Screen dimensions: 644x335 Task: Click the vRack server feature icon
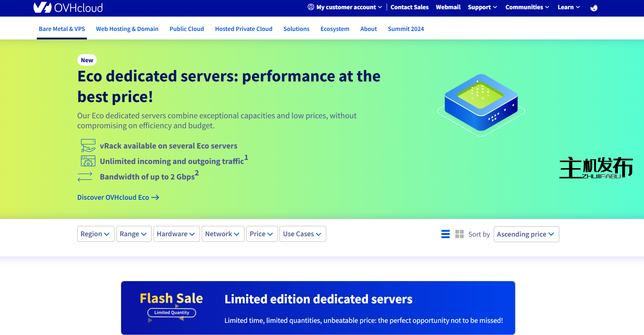coord(88,146)
